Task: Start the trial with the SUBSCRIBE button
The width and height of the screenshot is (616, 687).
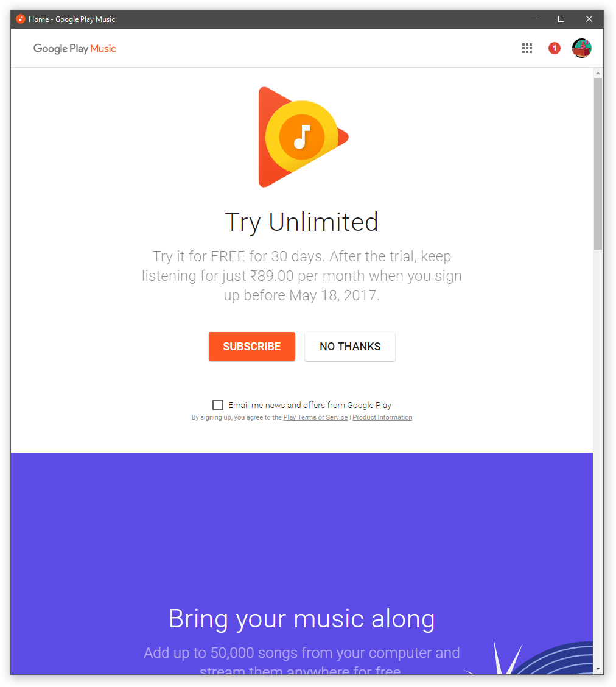Action: point(252,346)
